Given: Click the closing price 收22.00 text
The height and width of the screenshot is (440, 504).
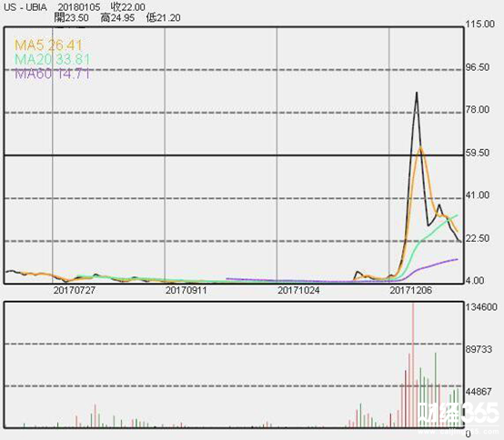Looking at the screenshot, I should (127, 7).
